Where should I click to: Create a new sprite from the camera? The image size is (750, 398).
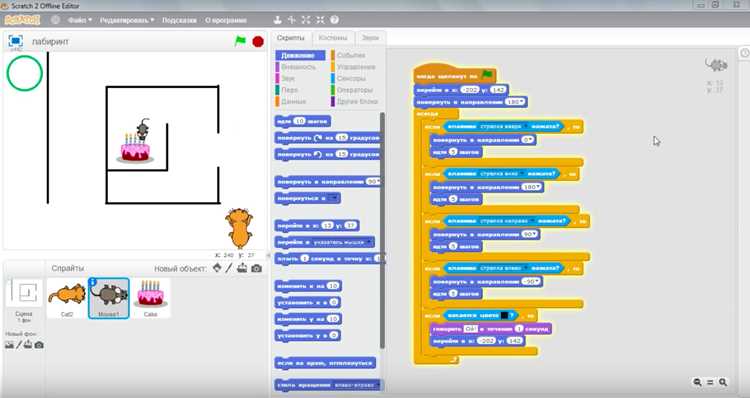point(256,268)
